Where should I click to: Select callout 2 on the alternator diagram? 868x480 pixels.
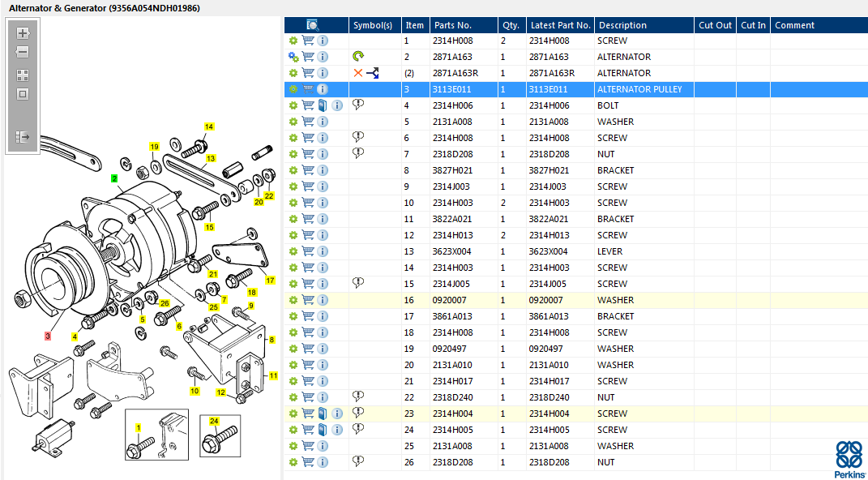(114, 178)
